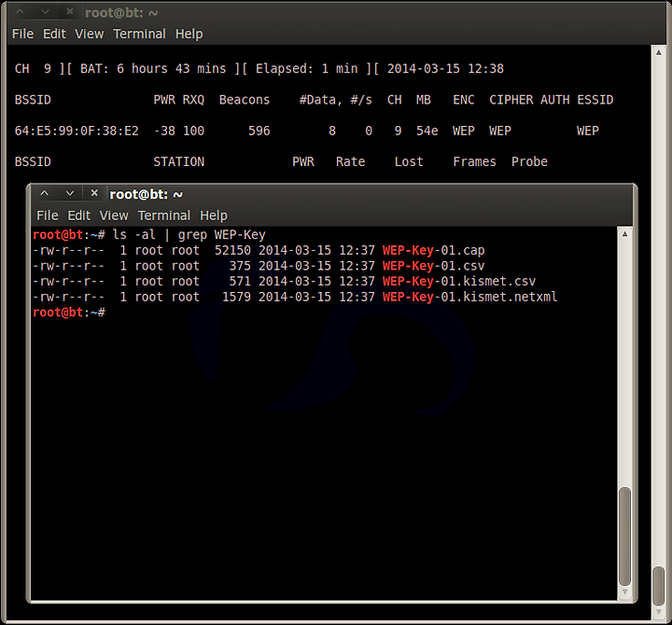Click front terminal vertical scrollbar thumb
Viewport: 672px width, 625px height.
point(624,535)
